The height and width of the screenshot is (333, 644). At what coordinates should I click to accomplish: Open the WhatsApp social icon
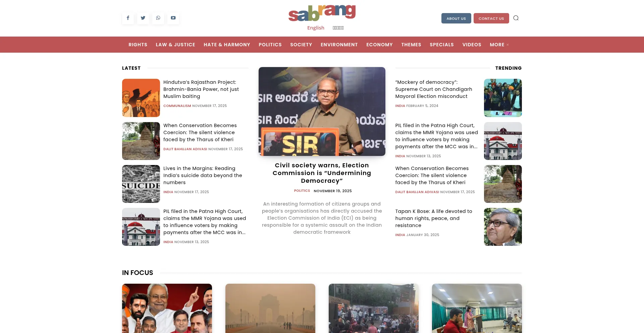coord(158,18)
